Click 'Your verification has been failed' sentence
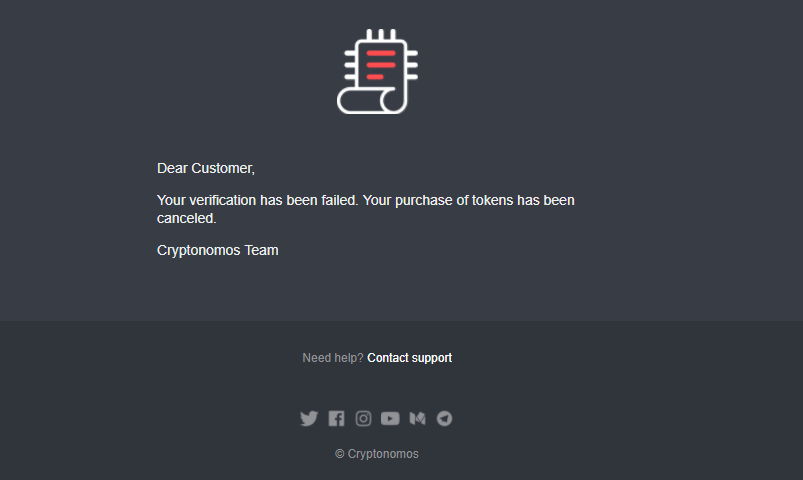The image size is (803, 480). (257, 200)
